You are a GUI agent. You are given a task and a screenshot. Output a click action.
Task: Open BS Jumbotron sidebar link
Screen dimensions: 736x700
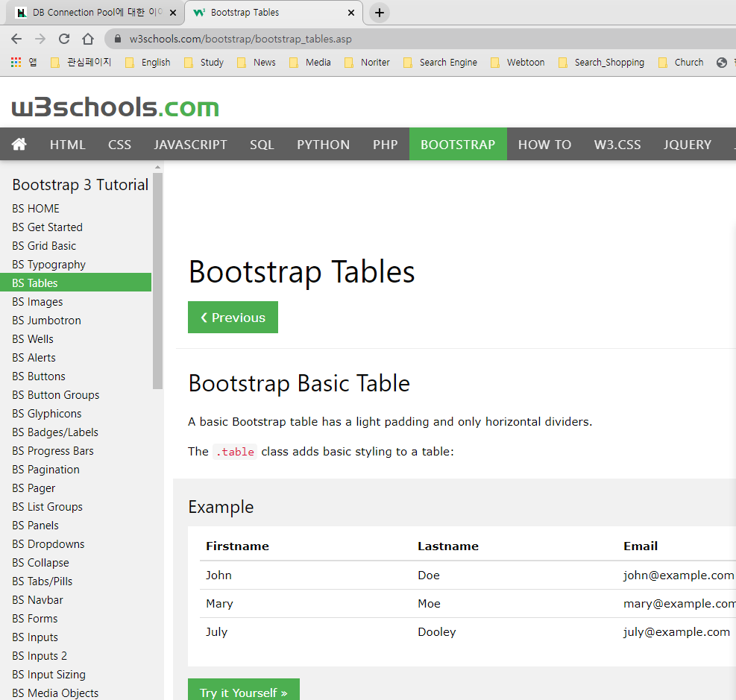click(75, 321)
